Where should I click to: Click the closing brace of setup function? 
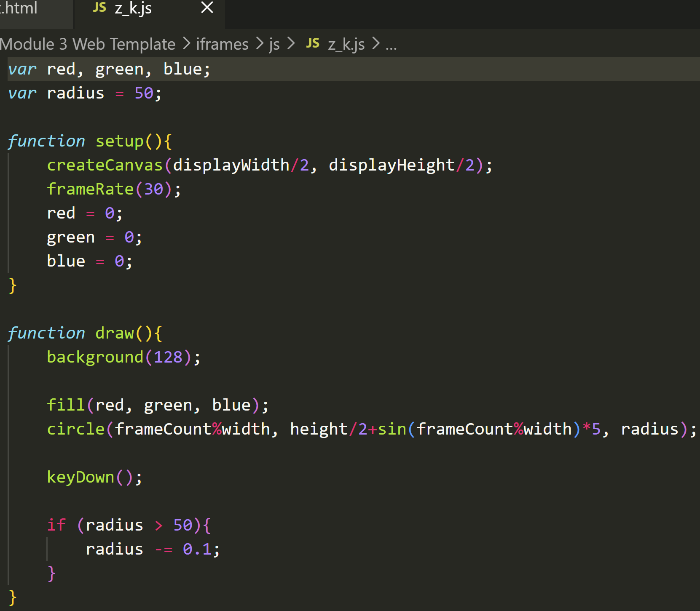[x=13, y=285]
